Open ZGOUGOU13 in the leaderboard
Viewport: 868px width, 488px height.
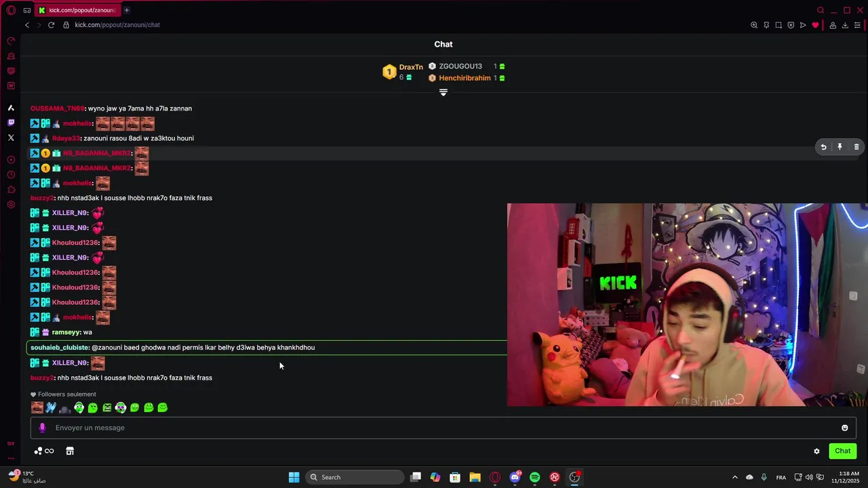coord(460,66)
